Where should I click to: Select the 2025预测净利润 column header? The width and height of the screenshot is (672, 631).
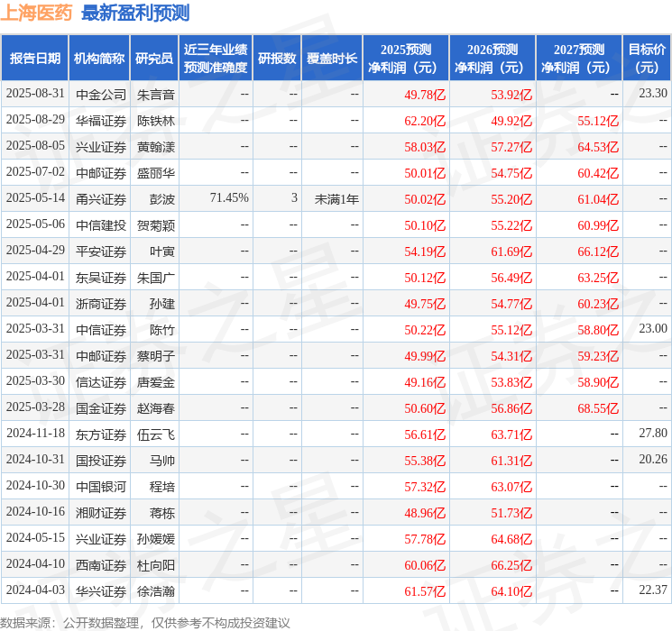(x=406, y=59)
